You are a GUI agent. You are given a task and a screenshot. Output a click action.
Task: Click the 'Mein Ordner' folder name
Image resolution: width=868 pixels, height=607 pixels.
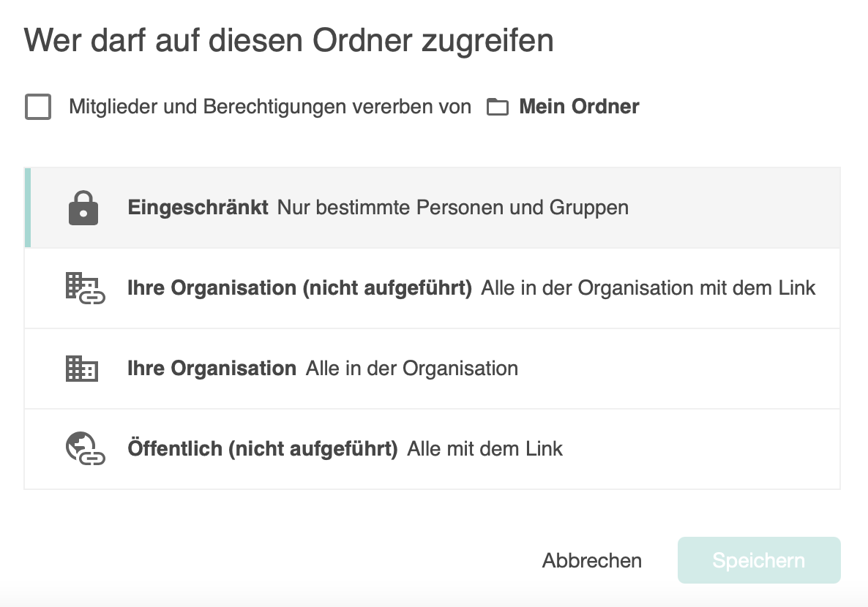click(x=579, y=107)
